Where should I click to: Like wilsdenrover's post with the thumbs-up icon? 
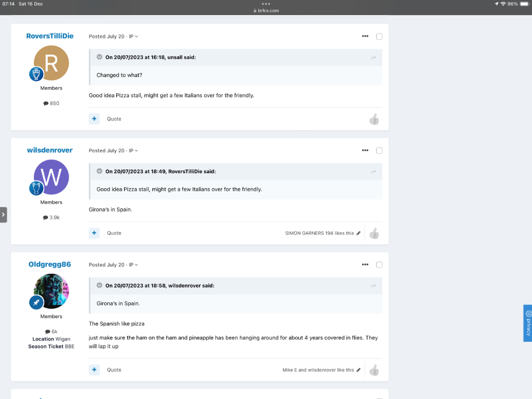pos(374,234)
